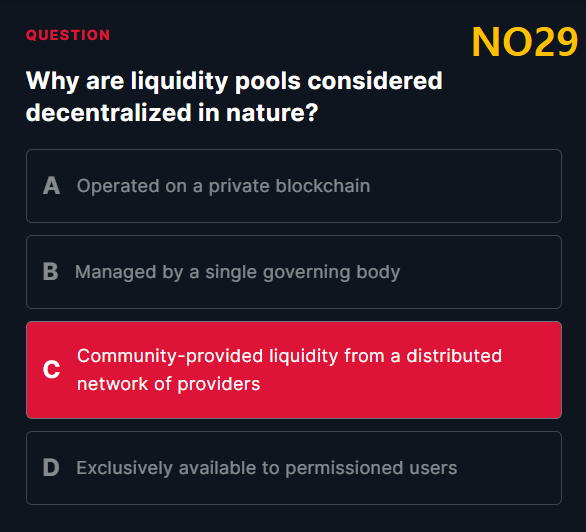
Task: Click the words 'decentralized in nature?'
Action: coord(172,113)
